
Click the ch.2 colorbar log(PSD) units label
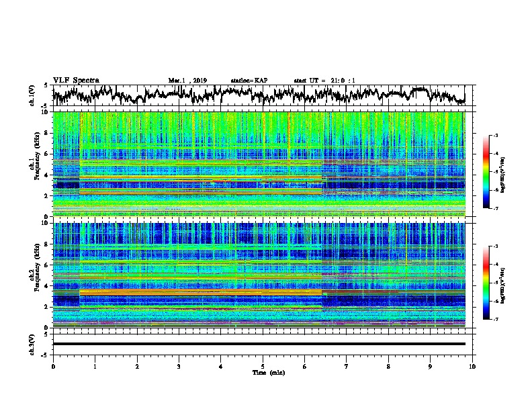pyautogui.click(x=503, y=285)
